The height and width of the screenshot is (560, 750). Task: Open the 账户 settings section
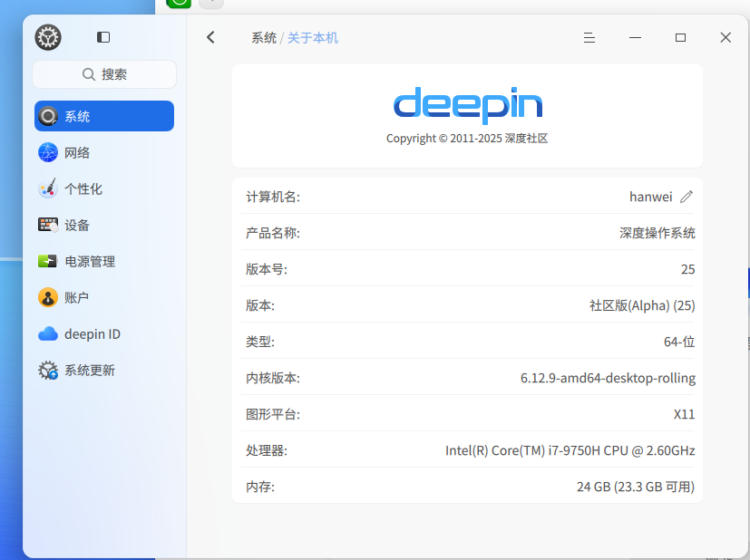(x=104, y=297)
